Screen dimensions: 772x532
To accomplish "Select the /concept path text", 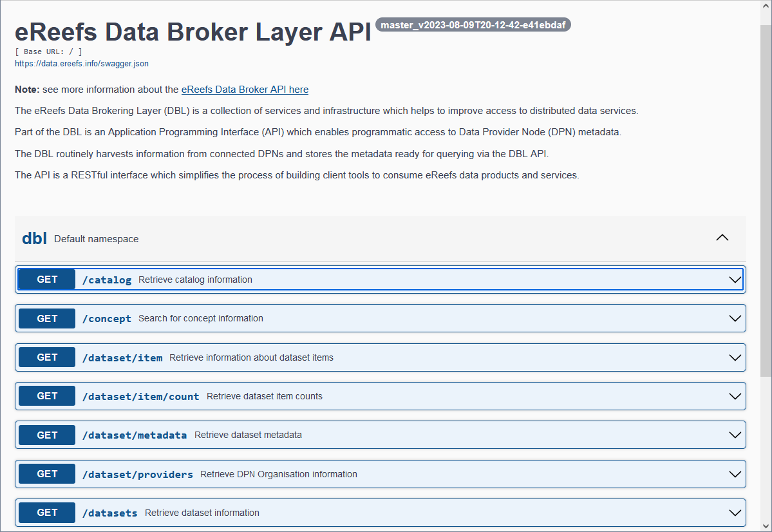I will coord(107,319).
